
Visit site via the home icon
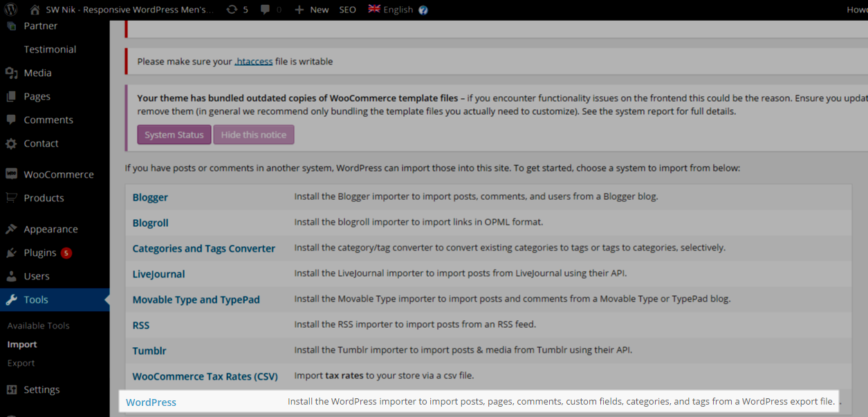35,10
